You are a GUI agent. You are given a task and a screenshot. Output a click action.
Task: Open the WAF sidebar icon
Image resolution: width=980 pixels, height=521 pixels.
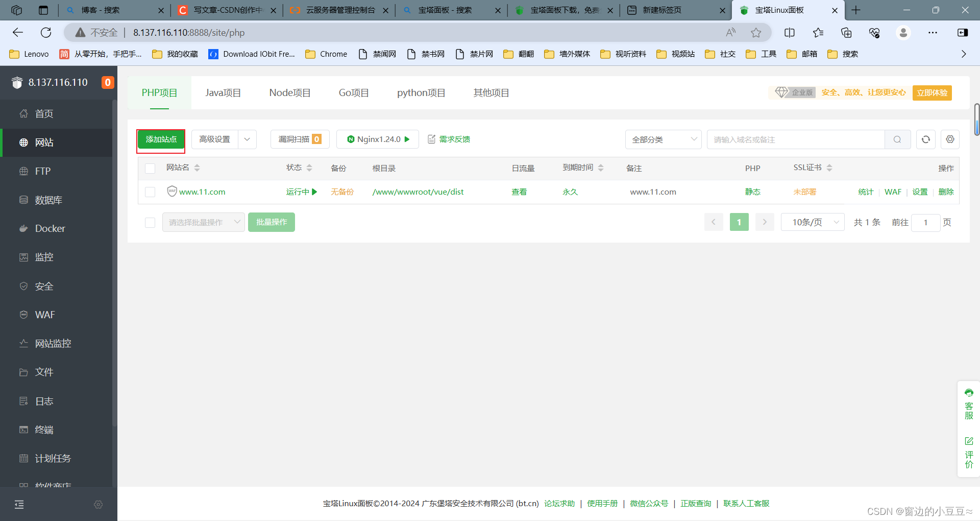click(x=23, y=315)
